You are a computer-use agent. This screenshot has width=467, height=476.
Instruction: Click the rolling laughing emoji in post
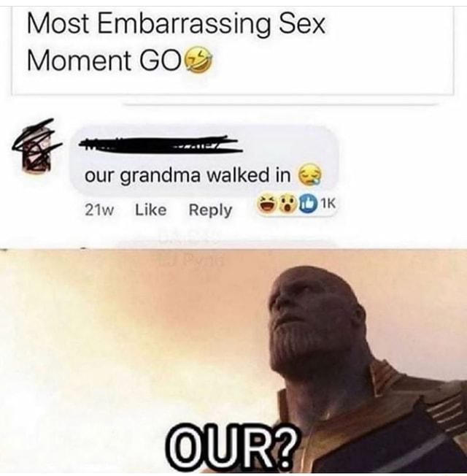pyautogui.click(x=200, y=61)
